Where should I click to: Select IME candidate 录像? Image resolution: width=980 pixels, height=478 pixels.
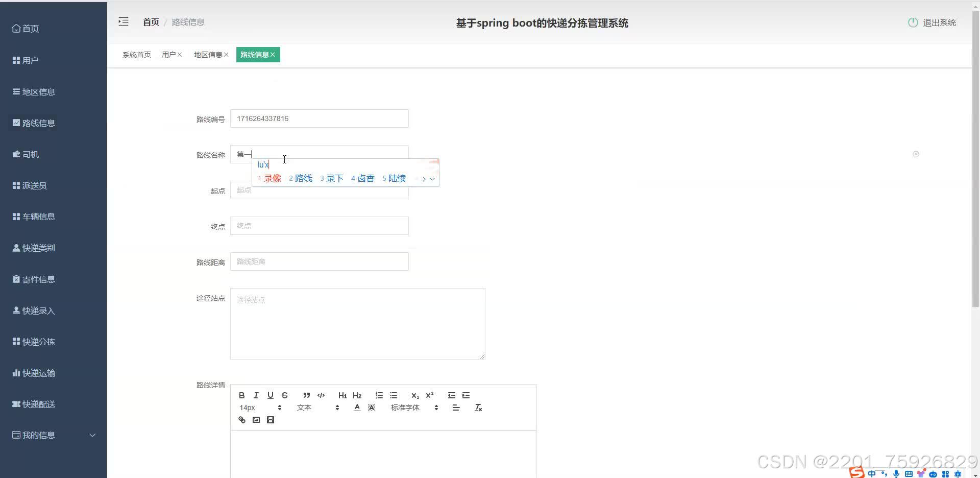point(269,178)
